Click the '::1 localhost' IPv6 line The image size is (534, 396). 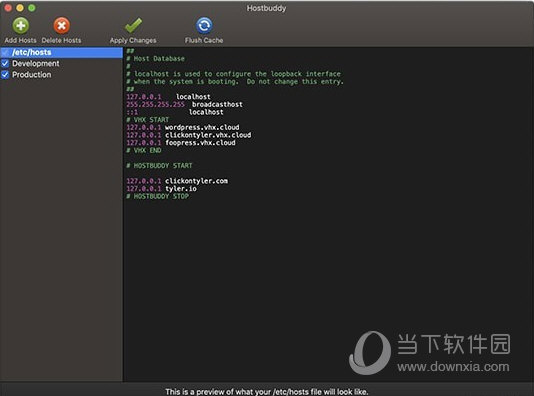tap(175, 112)
